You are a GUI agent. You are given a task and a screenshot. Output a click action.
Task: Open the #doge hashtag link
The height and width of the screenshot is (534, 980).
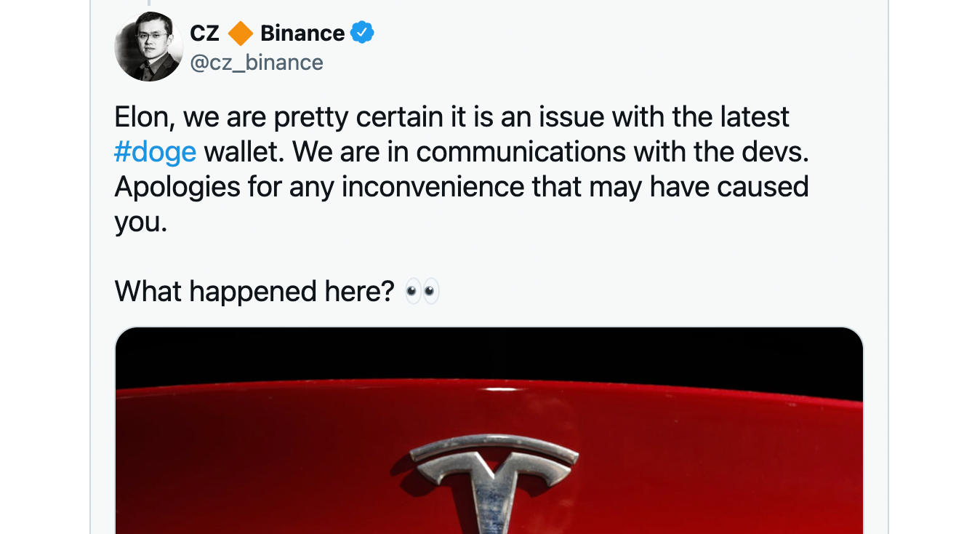coord(156,151)
